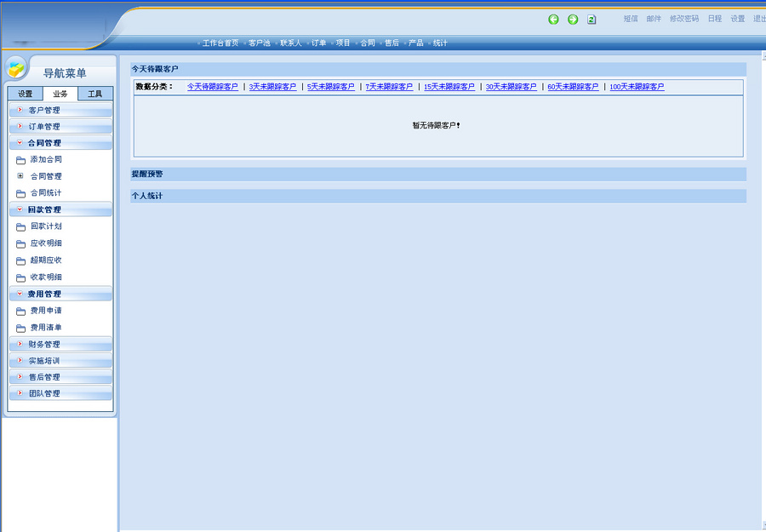The height and width of the screenshot is (532, 766).
Task: Click the refresh icon in the top bar
Action: (592, 19)
